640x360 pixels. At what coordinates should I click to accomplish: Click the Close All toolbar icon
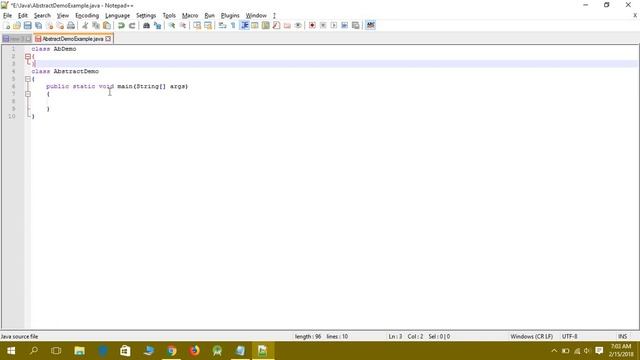tap(60, 25)
